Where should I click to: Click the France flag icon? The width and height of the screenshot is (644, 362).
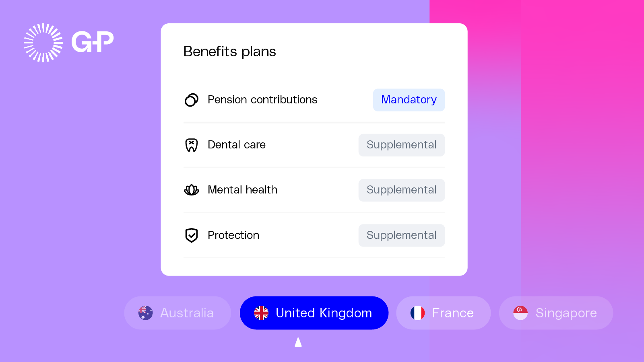(x=417, y=313)
